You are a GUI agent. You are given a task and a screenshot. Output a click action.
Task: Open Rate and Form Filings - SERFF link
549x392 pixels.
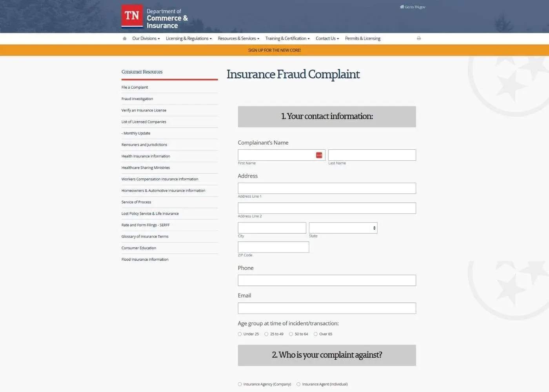145,225
